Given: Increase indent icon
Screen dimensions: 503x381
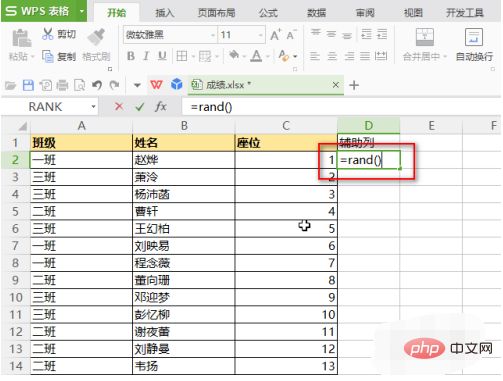Looking at the screenshot, I should [x=382, y=34].
